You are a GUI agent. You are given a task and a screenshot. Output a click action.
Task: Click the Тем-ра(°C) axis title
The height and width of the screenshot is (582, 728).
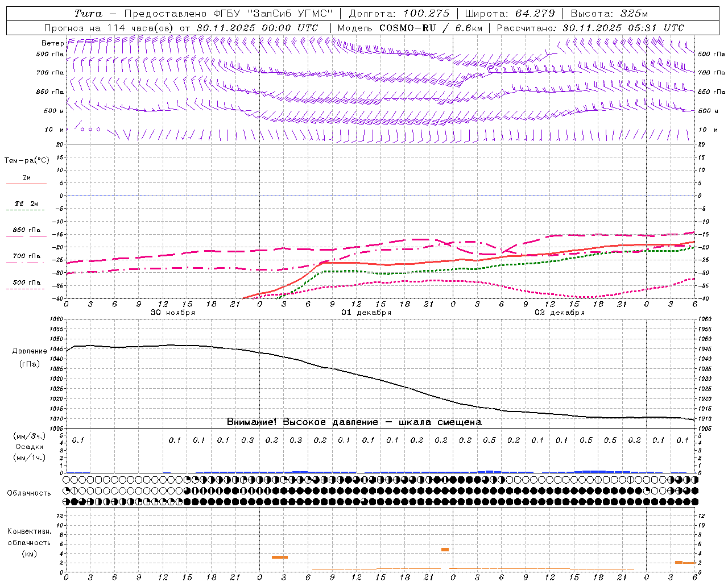tap(27, 161)
